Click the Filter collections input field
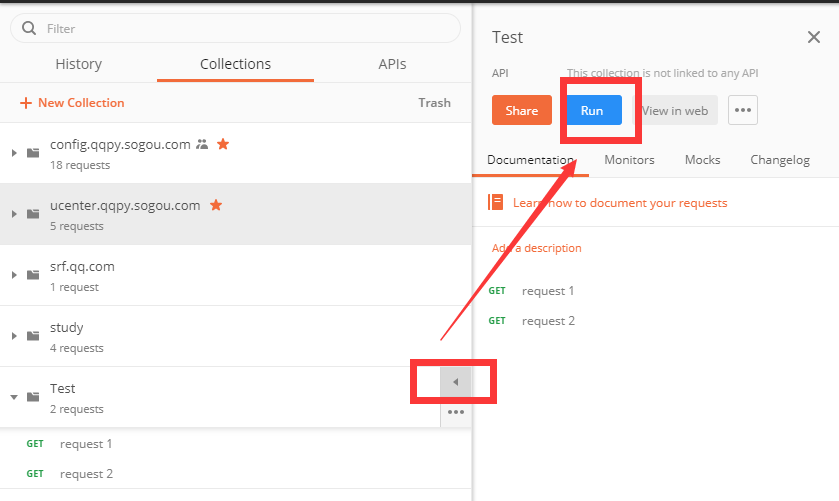839x501 pixels. point(235,28)
